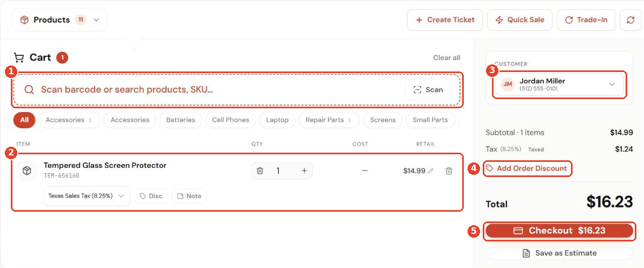The height and width of the screenshot is (268, 644).
Task: Click the $14.99 retail price of Tempered Glass
Action: (x=414, y=171)
